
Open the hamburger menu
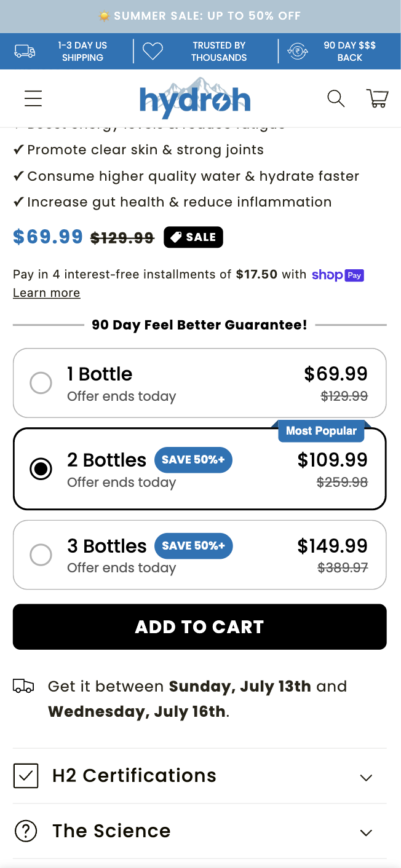(x=33, y=98)
